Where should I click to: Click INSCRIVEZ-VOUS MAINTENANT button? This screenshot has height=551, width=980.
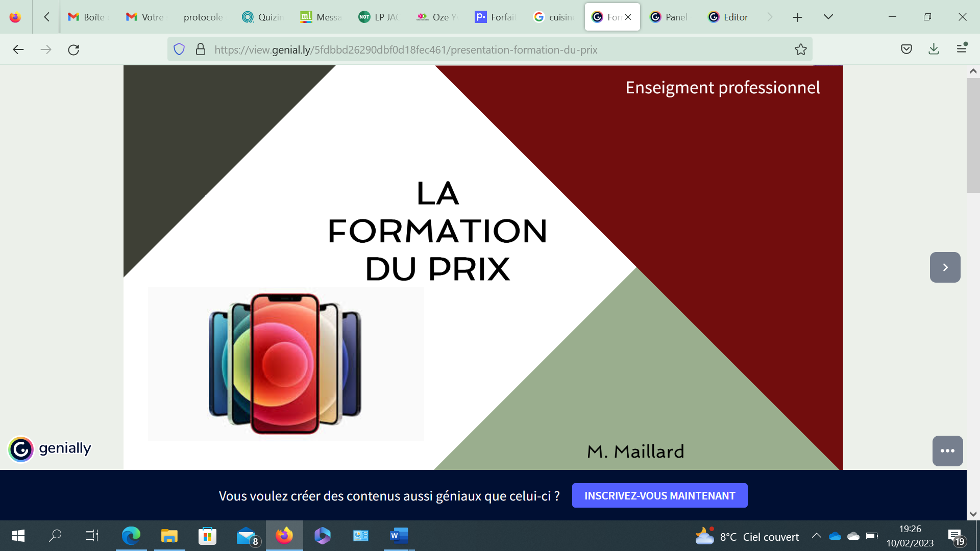coord(659,495)
